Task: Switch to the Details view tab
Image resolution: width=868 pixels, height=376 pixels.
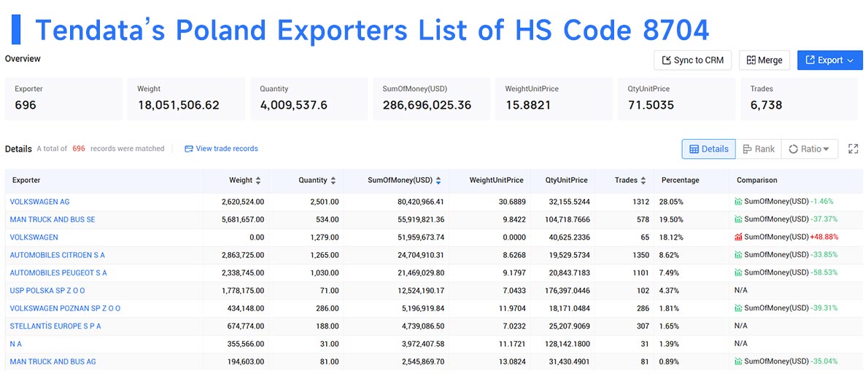Action: pyautogui.click(x=708, y=149)
